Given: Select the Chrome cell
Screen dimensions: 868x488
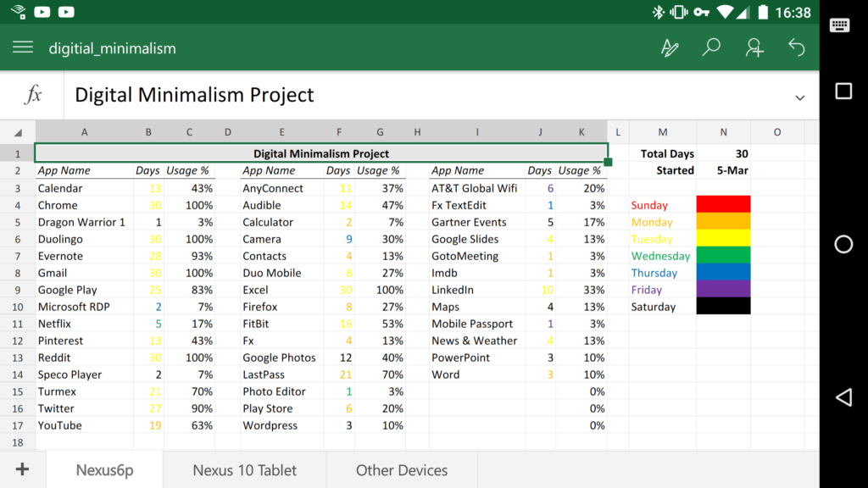Looking at the screenshot, I should pyautogui.click(x=84, y=205).
